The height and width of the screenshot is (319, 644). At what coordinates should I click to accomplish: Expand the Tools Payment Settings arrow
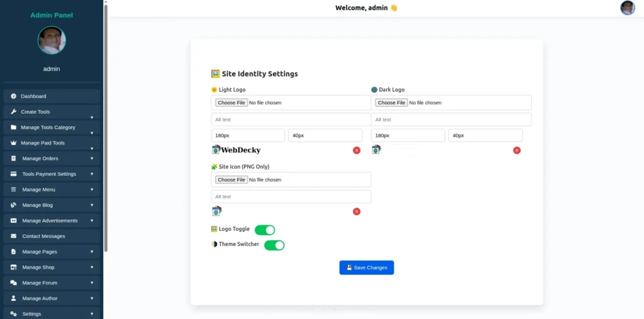click(x=92, y=175)
